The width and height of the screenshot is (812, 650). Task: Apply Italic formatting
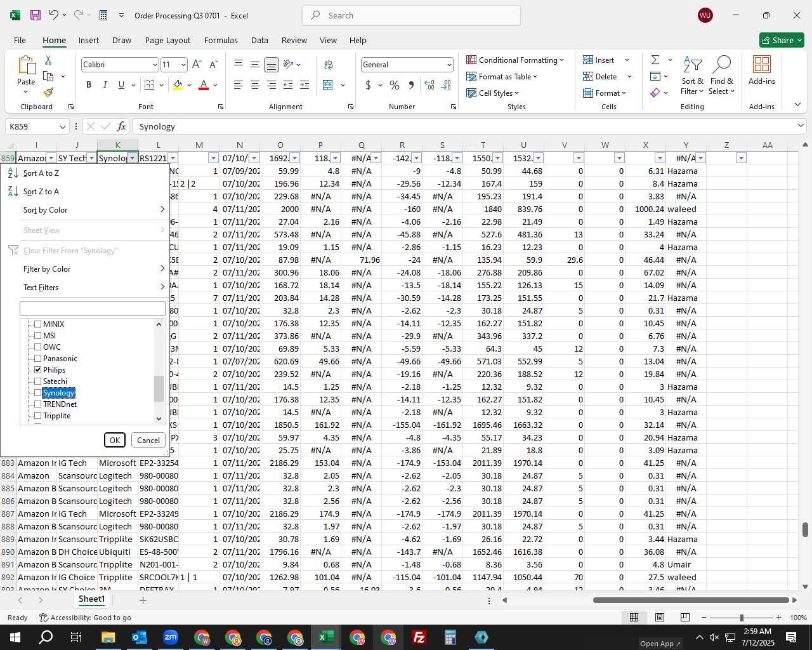click(105, 85)
